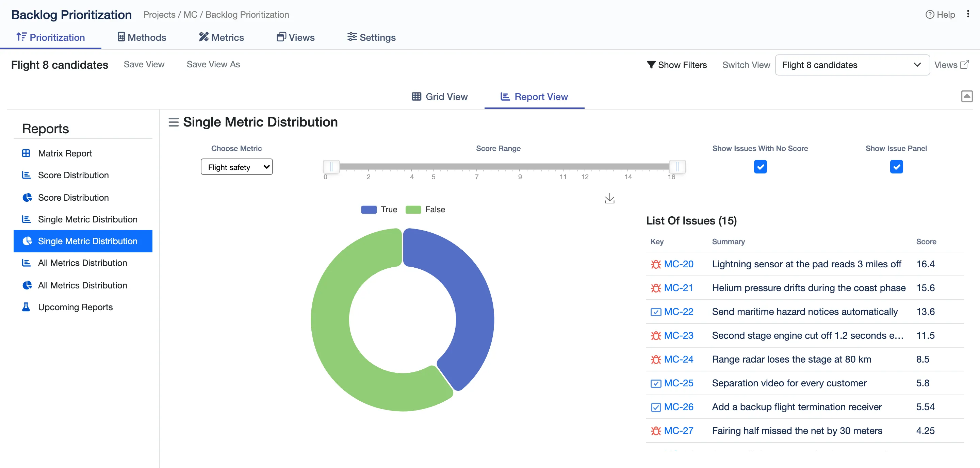This screenshot has height=468, width=980.
Task: Switch to the Methods tab
Action: (142, 37)
